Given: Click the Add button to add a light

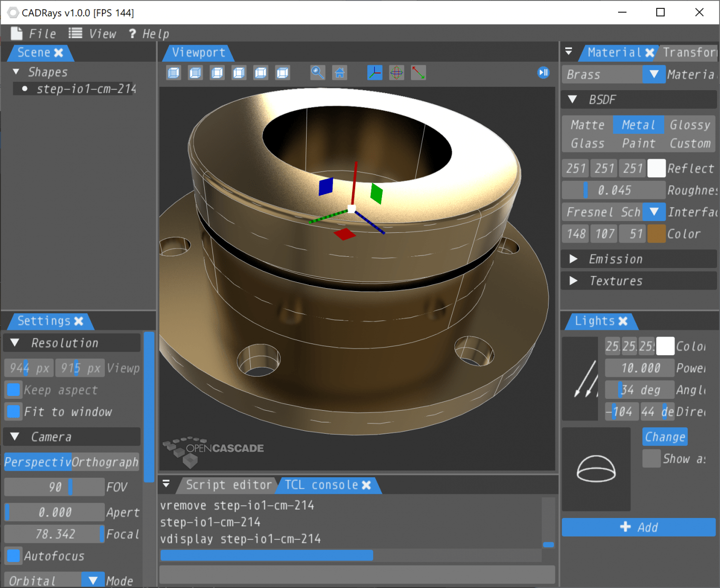Looking at the screenshot, I should (638, 527).
